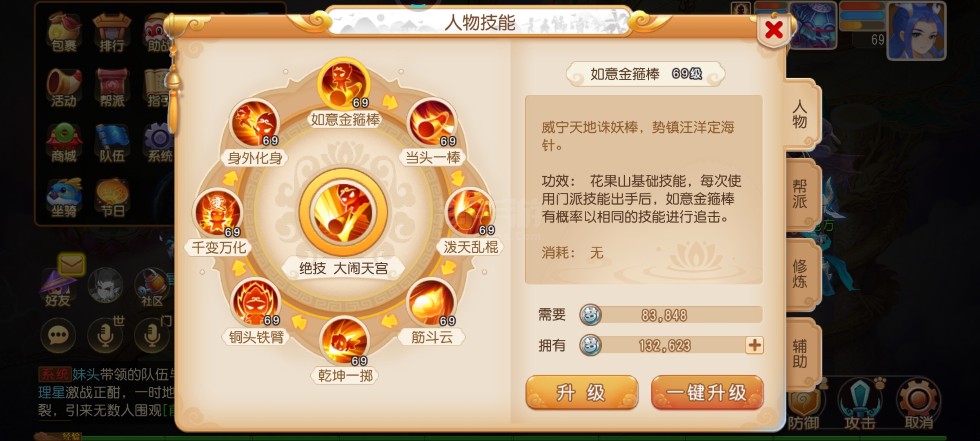
Task: Click the 一键升级 button
Action: (x=707, y=392)
